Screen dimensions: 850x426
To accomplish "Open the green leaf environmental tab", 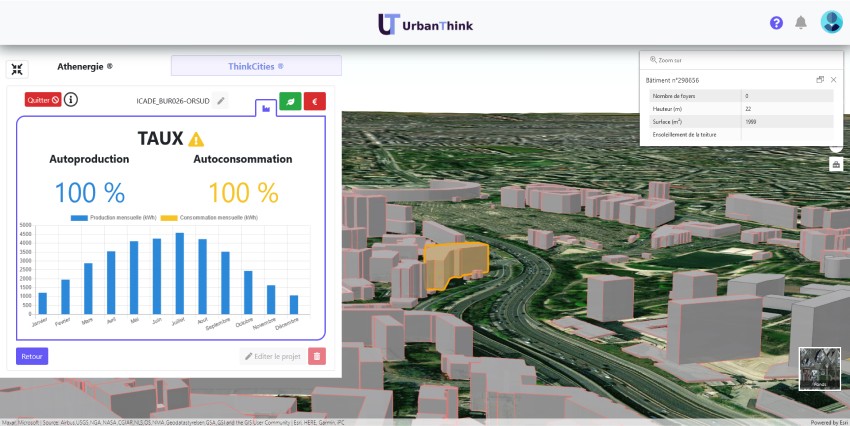I will pyautogui.click(x=290, y=101).
